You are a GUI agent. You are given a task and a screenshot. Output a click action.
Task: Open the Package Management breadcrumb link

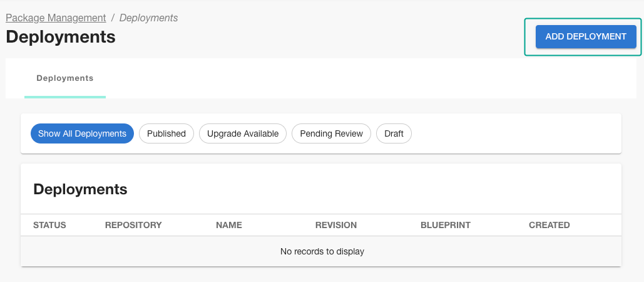(56, 18)
